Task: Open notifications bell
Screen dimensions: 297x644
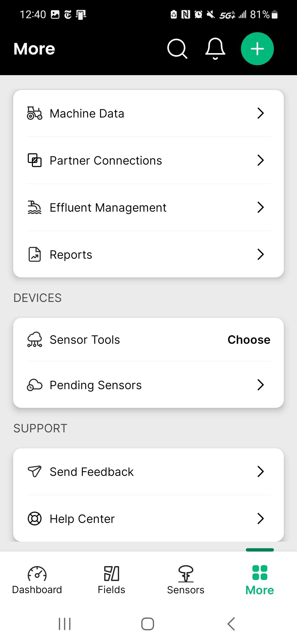Action: pyautogui.click(x=215, y=49)
